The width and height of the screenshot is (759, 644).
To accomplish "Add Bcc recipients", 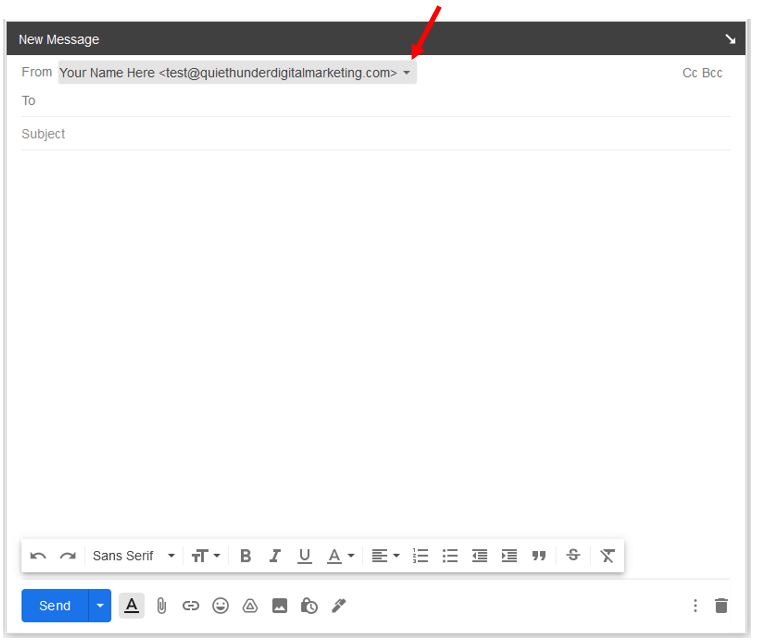I will (x=712, y=73).
